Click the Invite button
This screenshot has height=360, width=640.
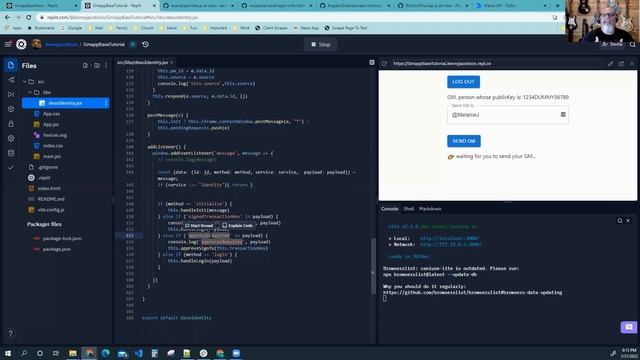[612, 44]
